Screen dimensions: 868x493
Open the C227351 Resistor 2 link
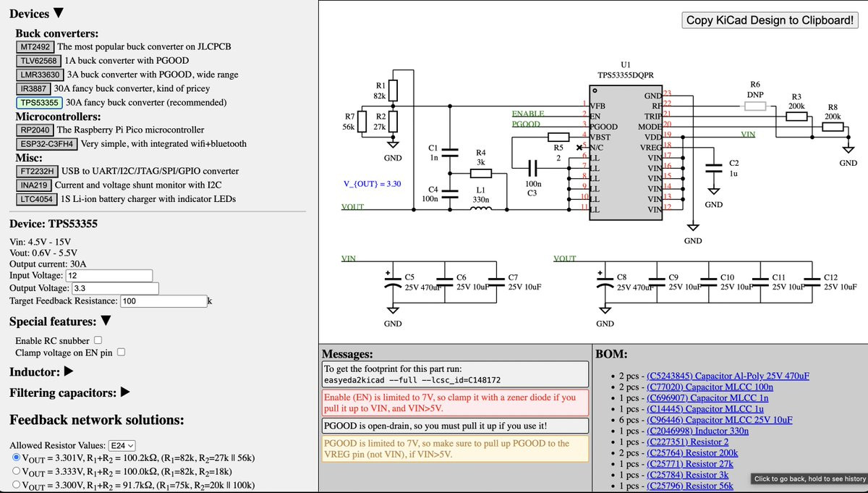point(688,442)
